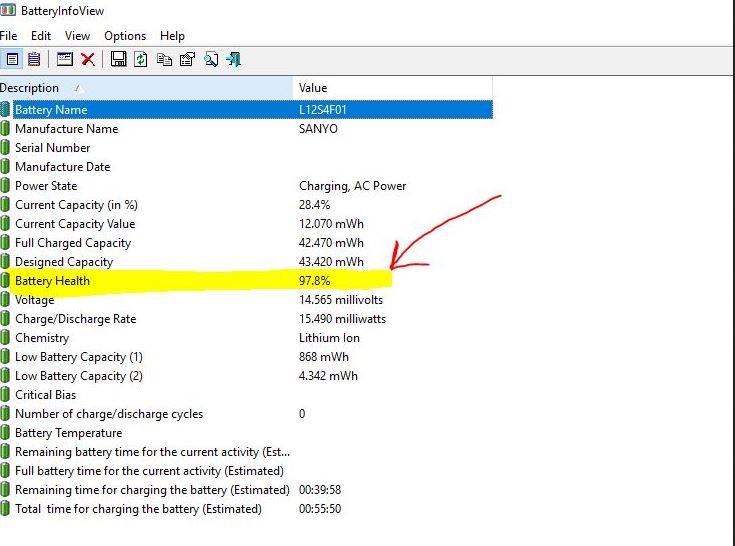The image size is (735, 546).
Task: Click the window-style icon next to the red X
Action: pyautogui.click(x=65, y=59)
